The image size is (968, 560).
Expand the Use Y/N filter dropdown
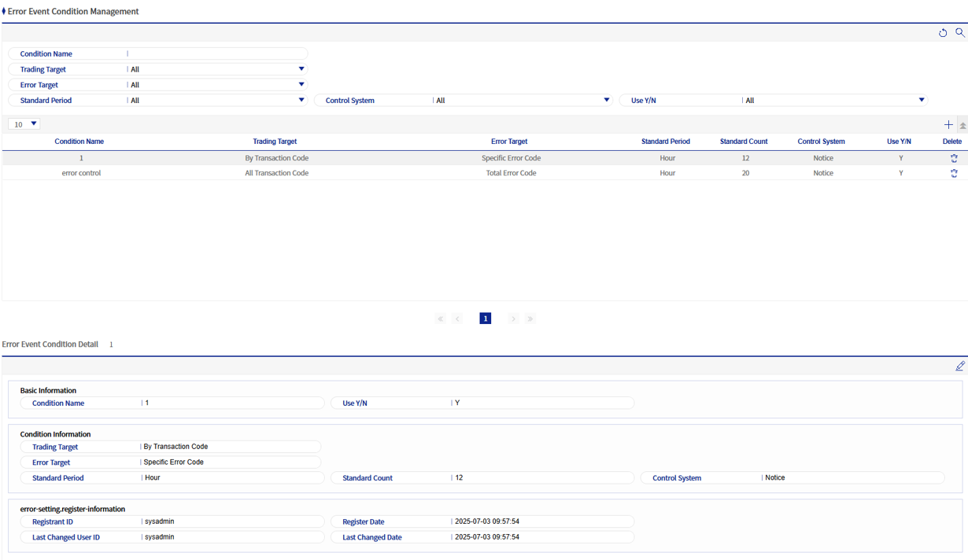(x=921, y=101)
